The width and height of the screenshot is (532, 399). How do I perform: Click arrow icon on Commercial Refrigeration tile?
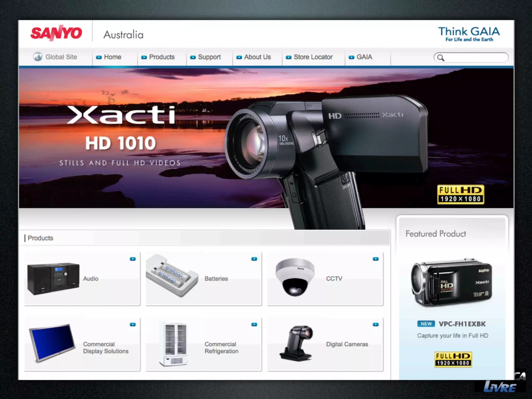(x=254, y=324)
